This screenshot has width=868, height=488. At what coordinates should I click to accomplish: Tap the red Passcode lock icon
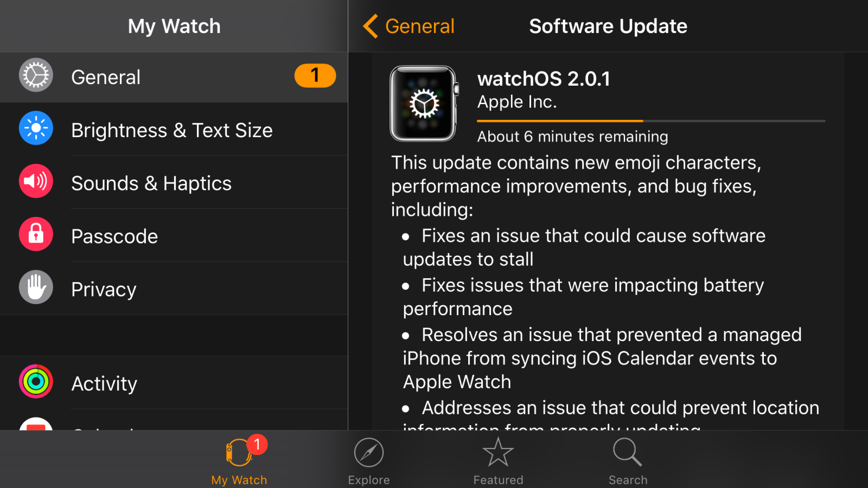[36, 234]
